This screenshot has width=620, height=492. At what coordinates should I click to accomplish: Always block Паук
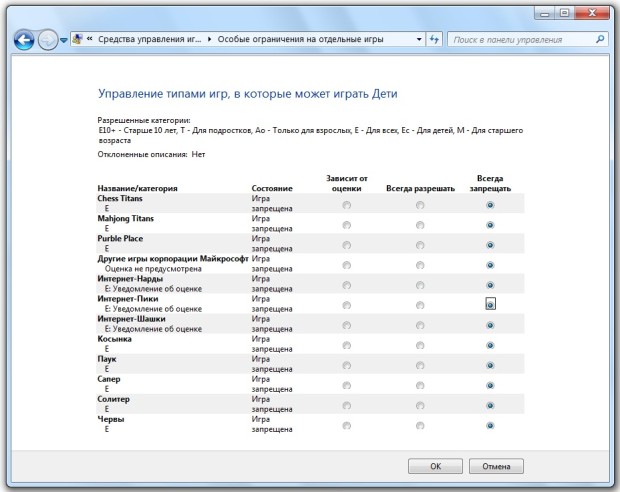click(x=490, y=365)
